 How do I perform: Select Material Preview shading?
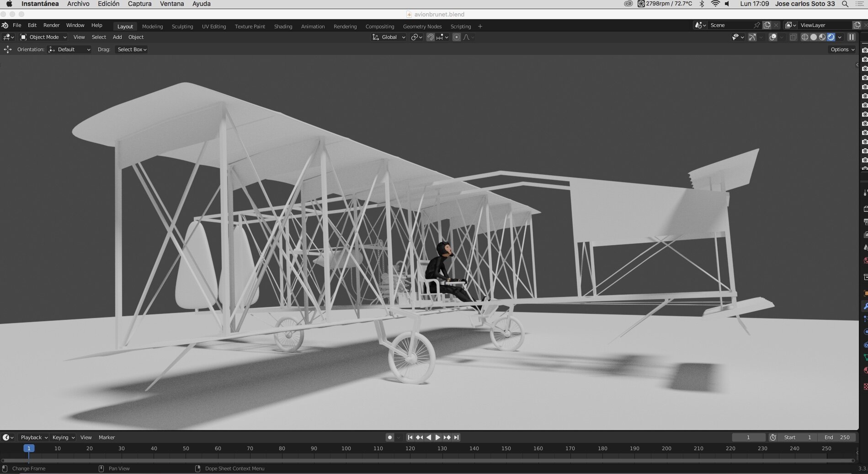click(822, 37)
